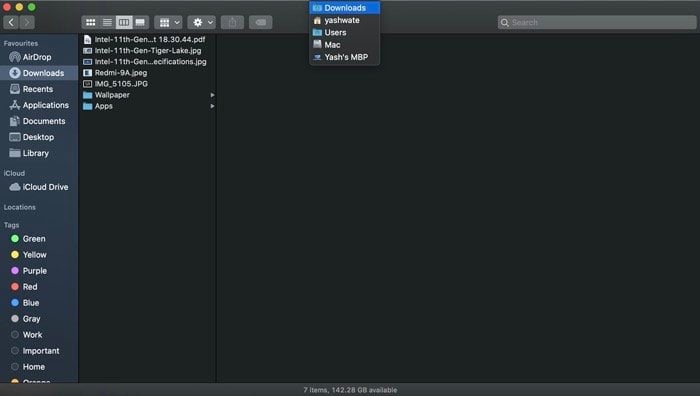The height and width of the screenshot is (396, 700).
Task: Go back with the left chevron button
Action: tap(11, 22)
